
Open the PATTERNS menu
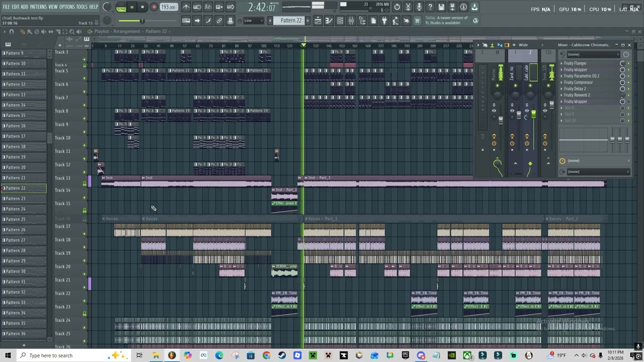(x=38, y=7)
